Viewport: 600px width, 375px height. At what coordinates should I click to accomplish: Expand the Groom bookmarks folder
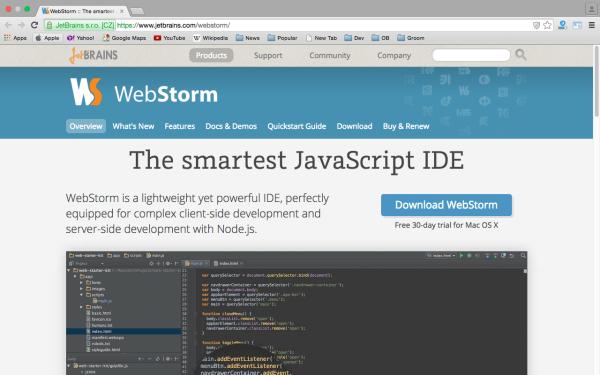(x=411, y=38)
